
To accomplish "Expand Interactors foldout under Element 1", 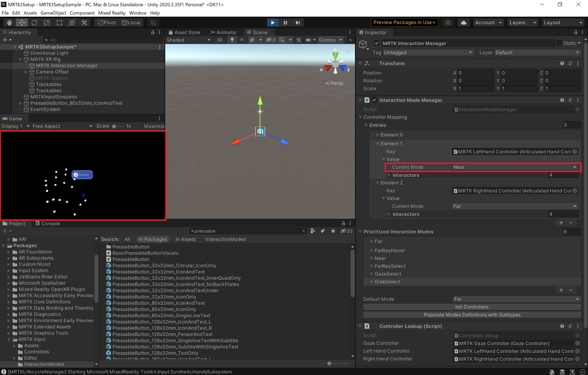I will pos(389,175).
